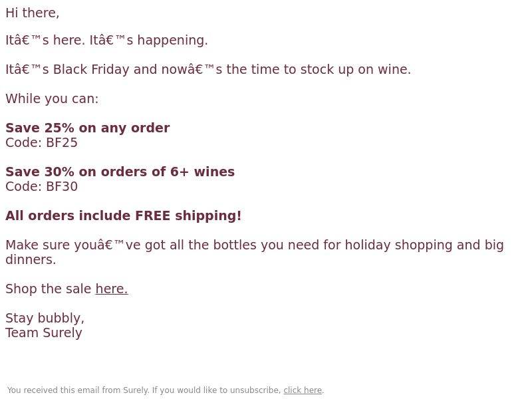The image size is (532, 399).
Task: Click the promo code 'BF30'
Action: click(62, 186)
